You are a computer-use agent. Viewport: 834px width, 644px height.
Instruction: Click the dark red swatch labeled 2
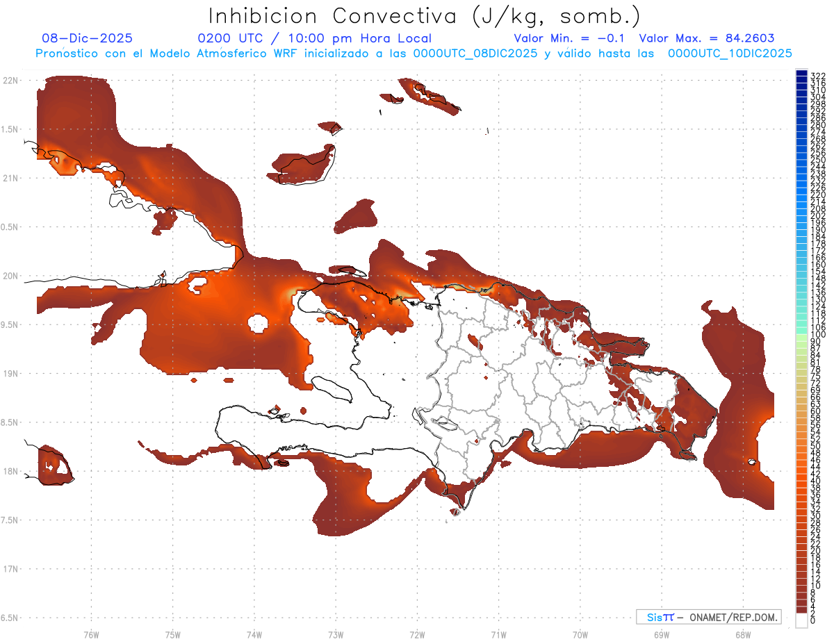802,609
